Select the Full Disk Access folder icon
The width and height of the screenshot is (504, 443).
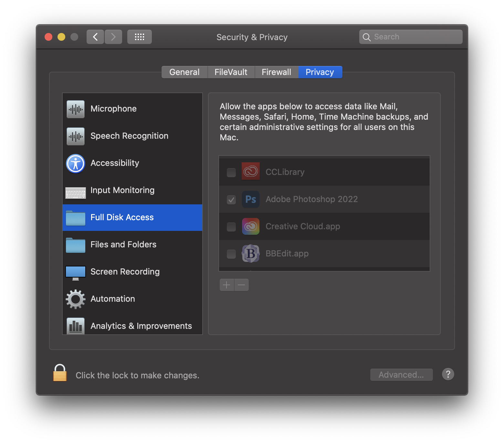pos(75,217)
